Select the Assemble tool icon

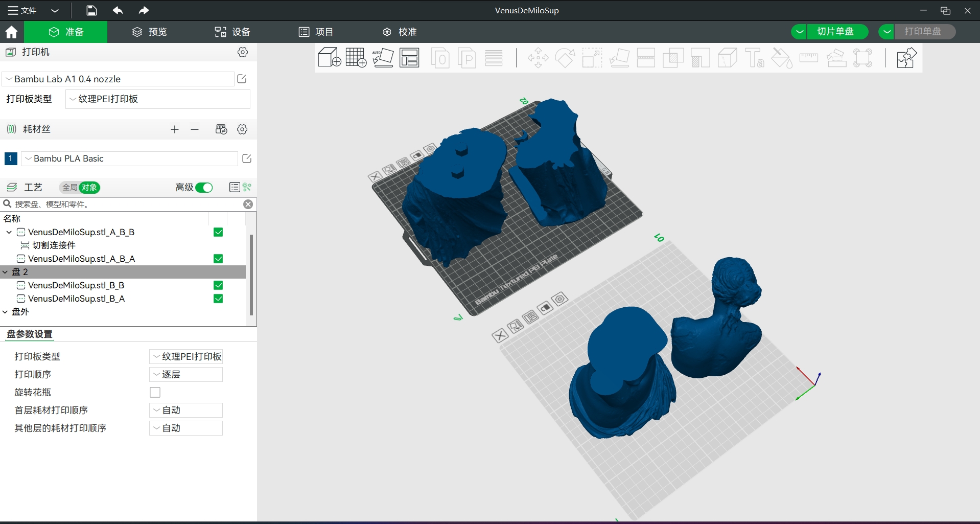pyautogui.click(x=836, y=58)
